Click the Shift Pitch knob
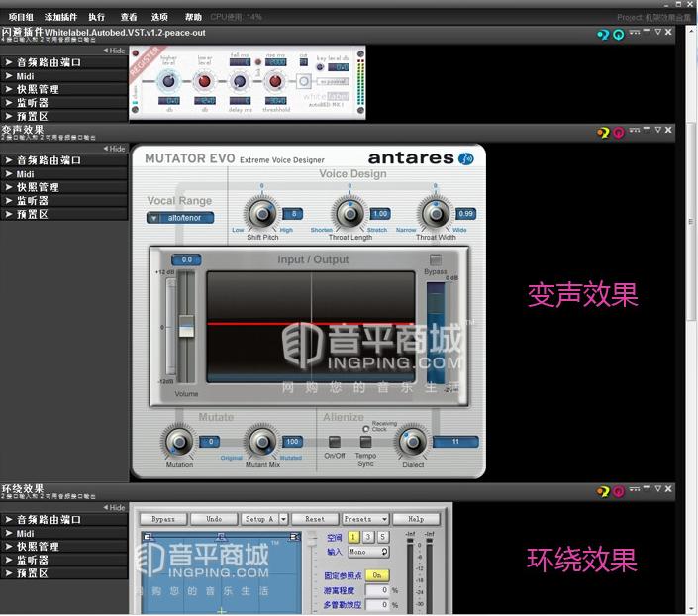This screenshot has width=698, height=616. 262,213
